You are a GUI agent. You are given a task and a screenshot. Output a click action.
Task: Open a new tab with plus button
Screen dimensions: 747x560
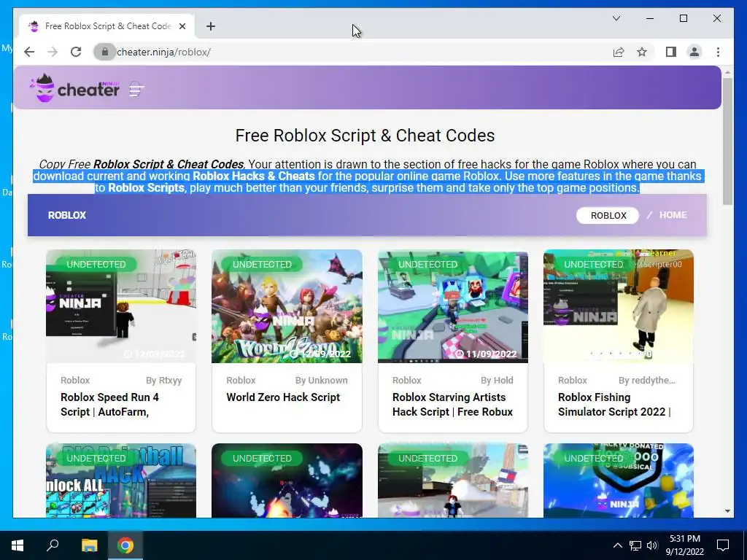pos(211,26)
